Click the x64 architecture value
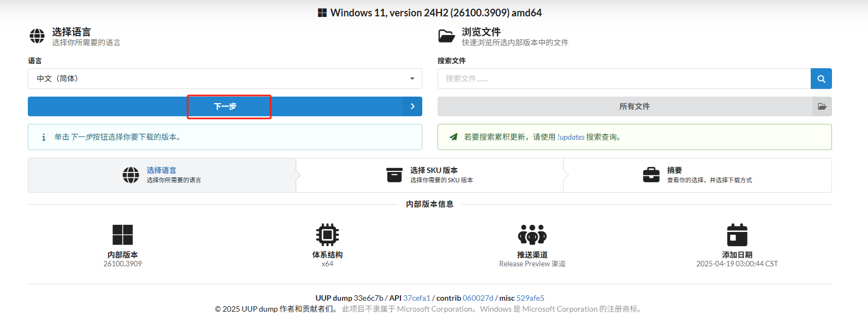The width and height of the screenshot is (868, 328). [x=327, y=264]
